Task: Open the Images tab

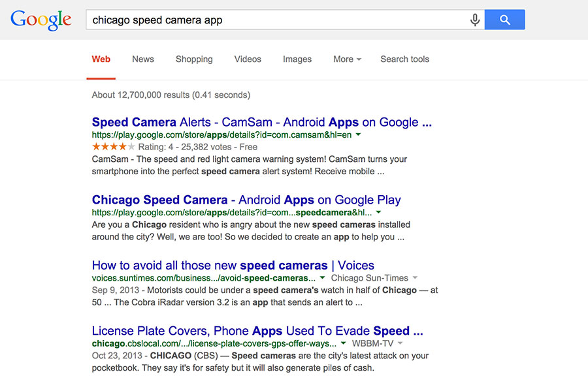Action: (297, 59)
